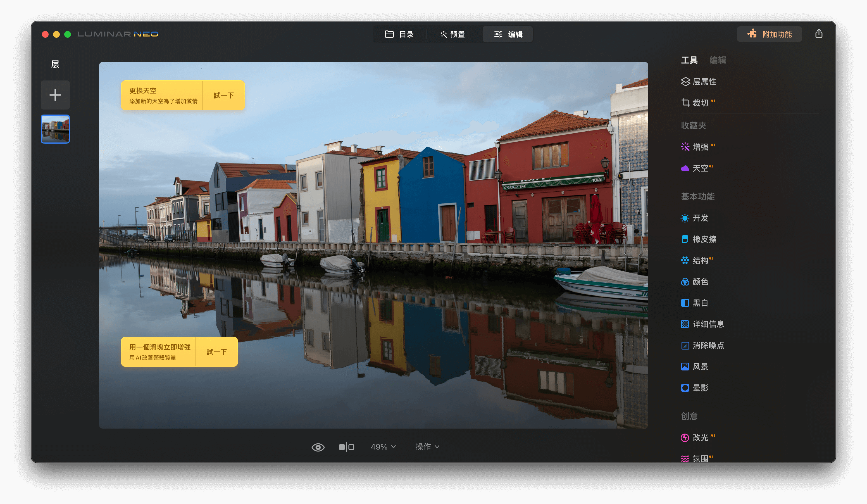Open the Layer Properties tool panel
867x504 pixels.
(x=704, y=82)
